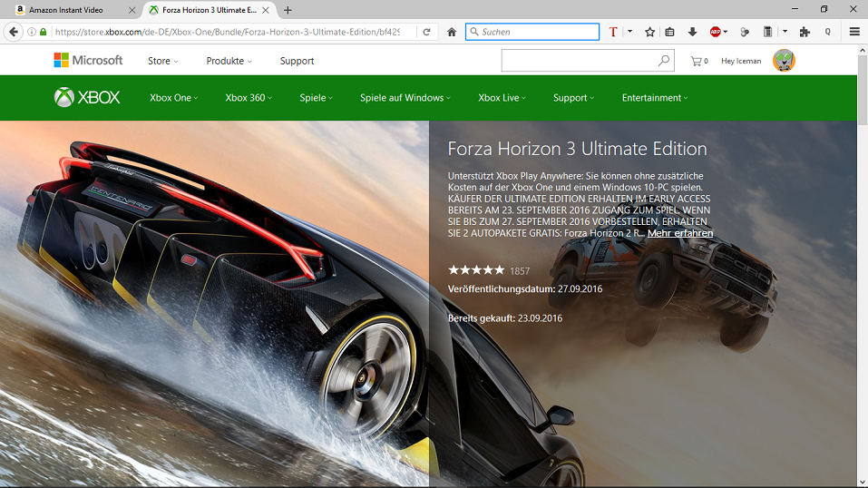Open the shopping cart icon
This screenshot has height=488, width=868.
699,61
